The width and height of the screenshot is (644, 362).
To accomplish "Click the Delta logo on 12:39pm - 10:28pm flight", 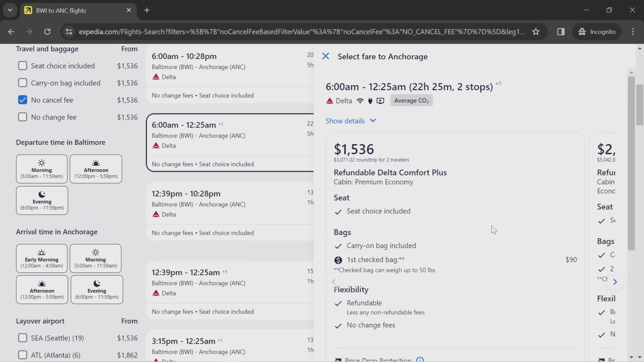I will pos(156,214).
